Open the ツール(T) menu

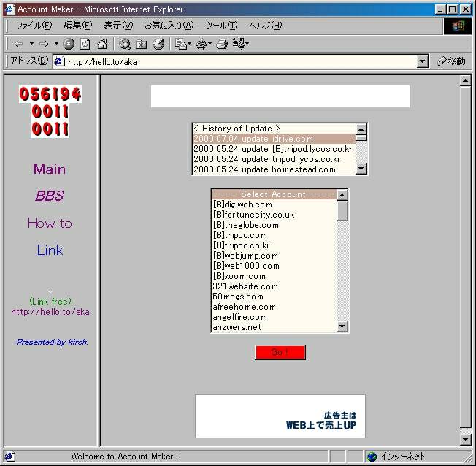[221, 26]
